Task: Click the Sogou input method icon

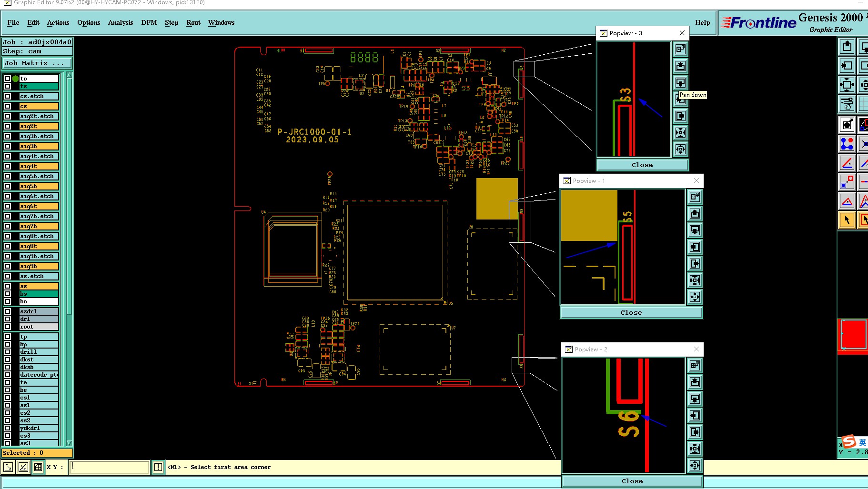Action: (849, 441)
